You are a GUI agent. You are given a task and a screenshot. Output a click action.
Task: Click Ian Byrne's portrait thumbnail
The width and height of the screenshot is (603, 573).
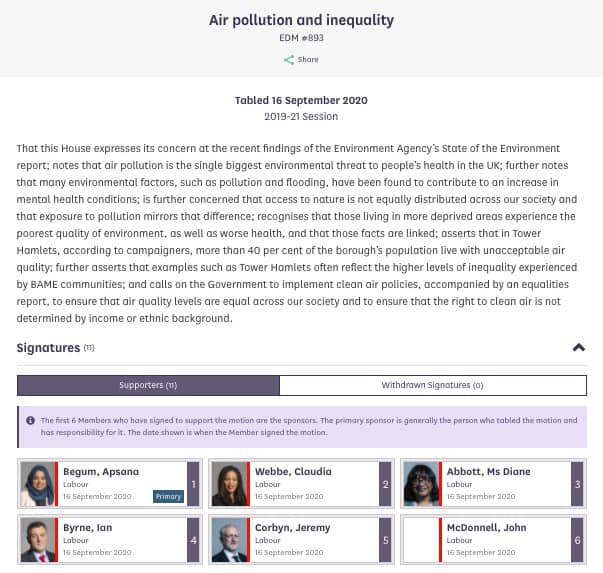(x=37, y=540)
